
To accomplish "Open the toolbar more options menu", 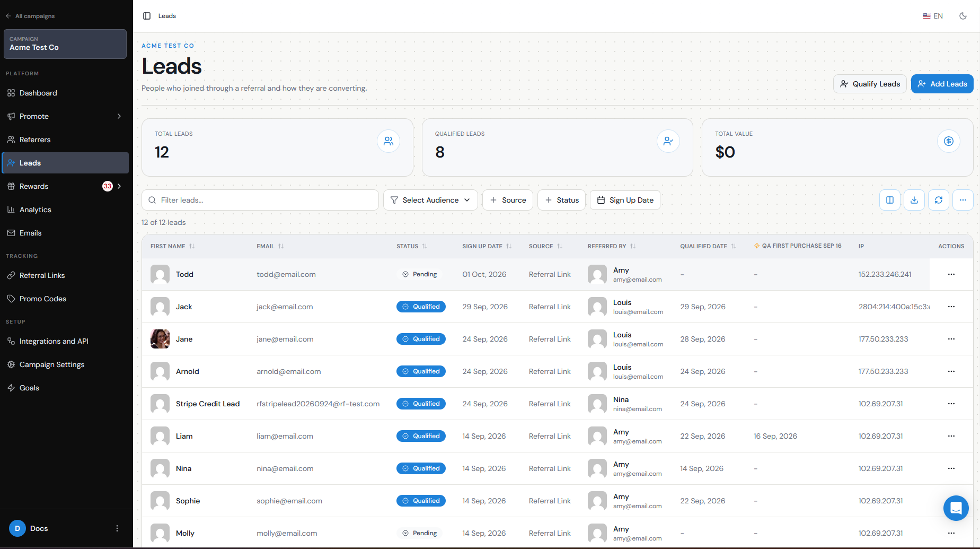I will [x=963, y=200].
